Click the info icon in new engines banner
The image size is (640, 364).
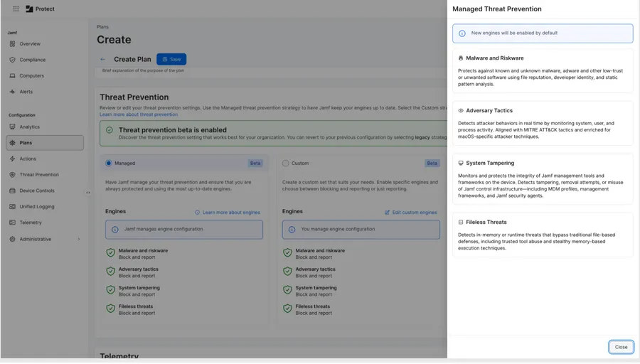(x=462, y=33)
